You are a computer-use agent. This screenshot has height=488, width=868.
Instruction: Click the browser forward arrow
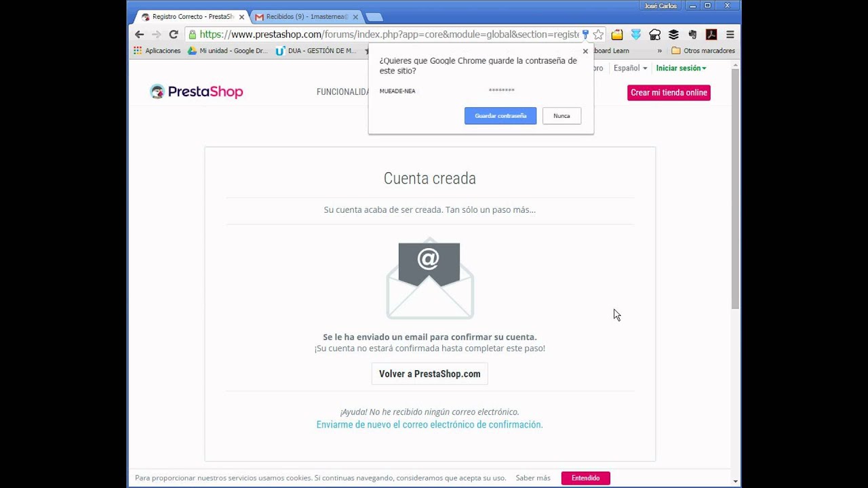156,34
